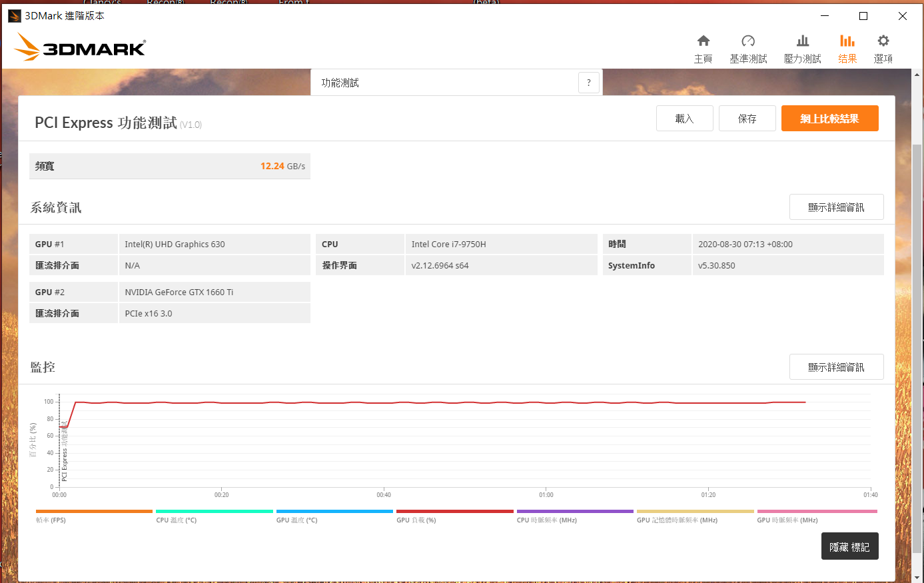Toggle GPU 負載 (%) red legend swatch
This screenshot has width=924, height=583.
tap(455, 512)
